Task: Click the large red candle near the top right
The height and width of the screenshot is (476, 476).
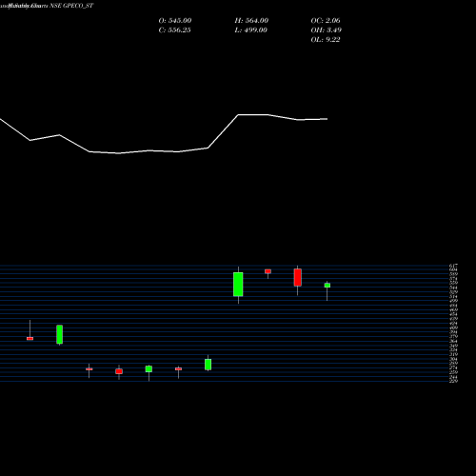Action: (x=297, y=277)
